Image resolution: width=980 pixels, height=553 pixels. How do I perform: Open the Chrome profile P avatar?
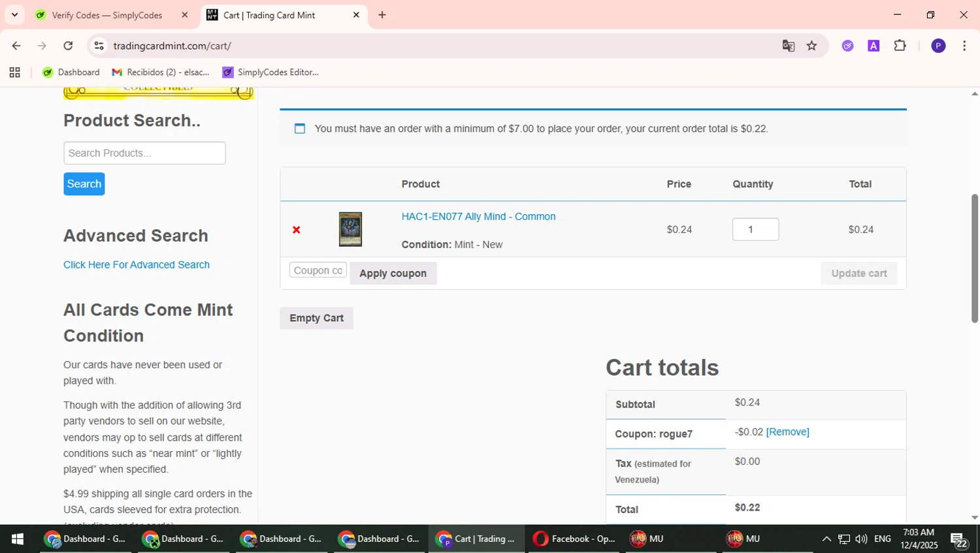(x=938, y=46)
